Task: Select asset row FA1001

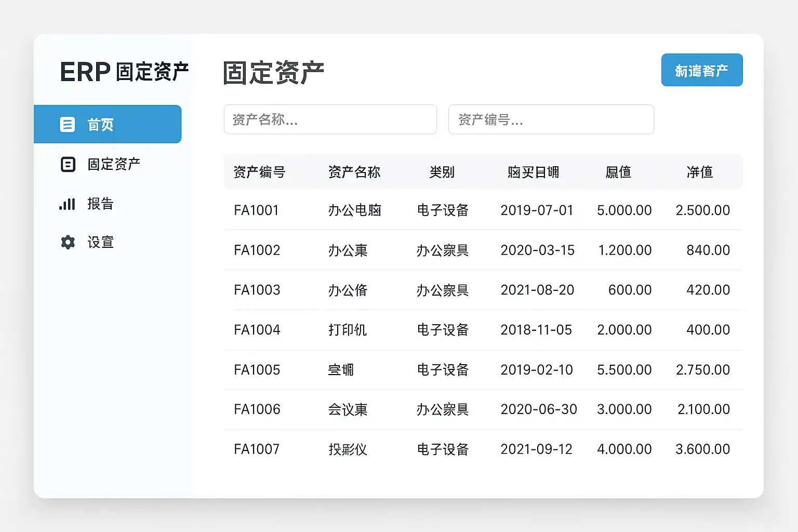Action: click(x=257, y=210)
